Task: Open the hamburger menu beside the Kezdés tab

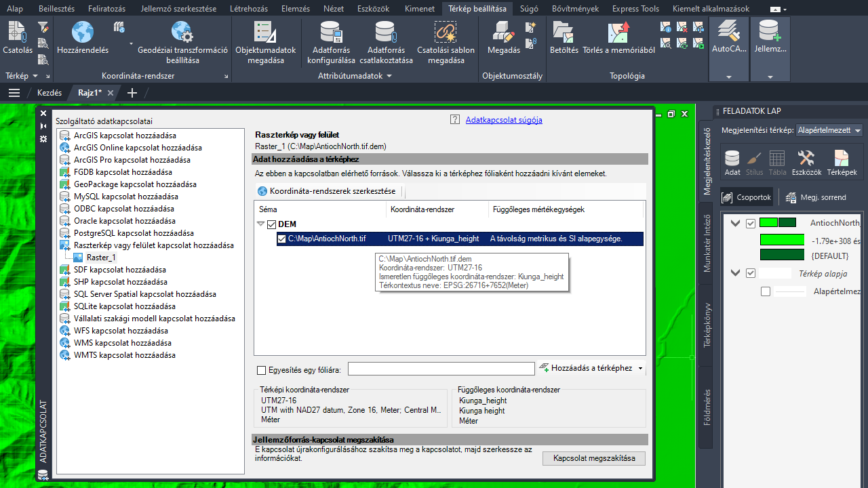Action: [14, 93]
